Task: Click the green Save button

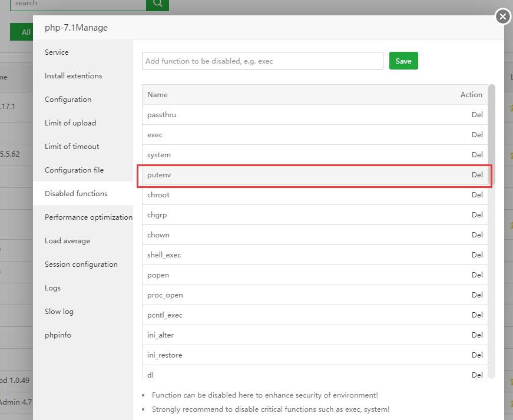Action: [403, 61]
